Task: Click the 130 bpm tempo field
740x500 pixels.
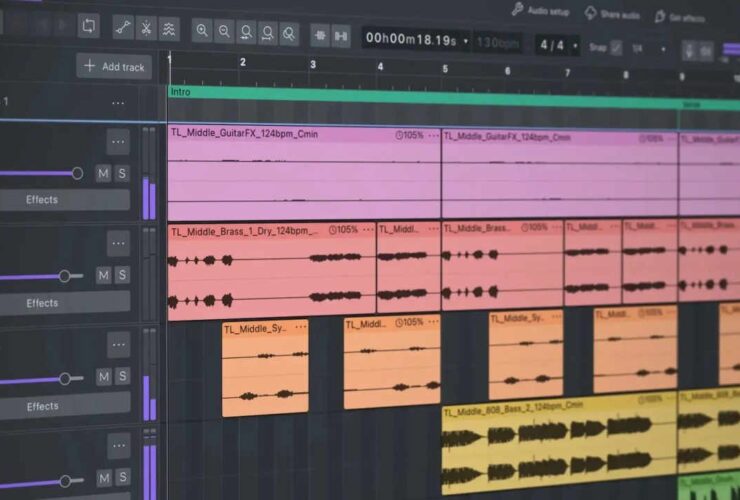Action: click(498, 43)
